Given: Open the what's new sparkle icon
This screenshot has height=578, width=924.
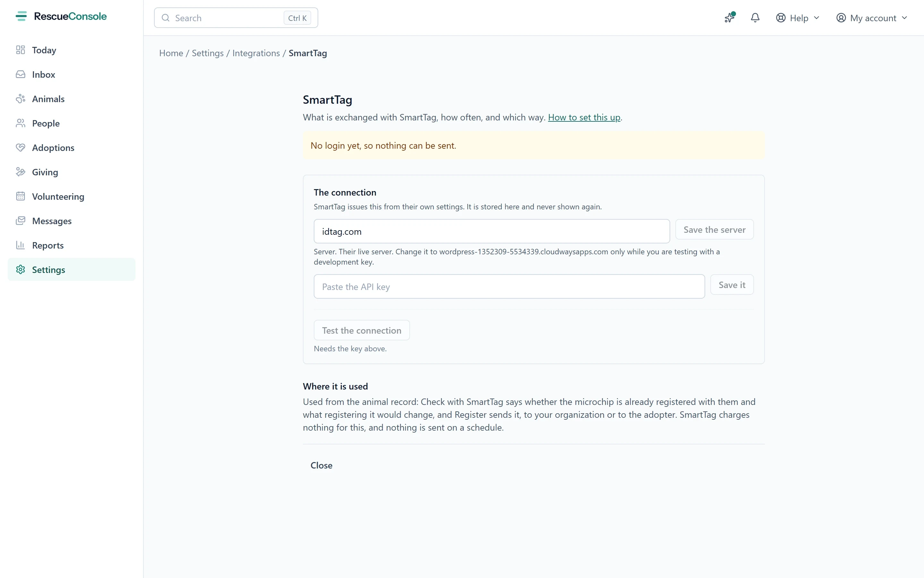Looking at the screenshot, I should pyautogui.click(x=730, y=18).
